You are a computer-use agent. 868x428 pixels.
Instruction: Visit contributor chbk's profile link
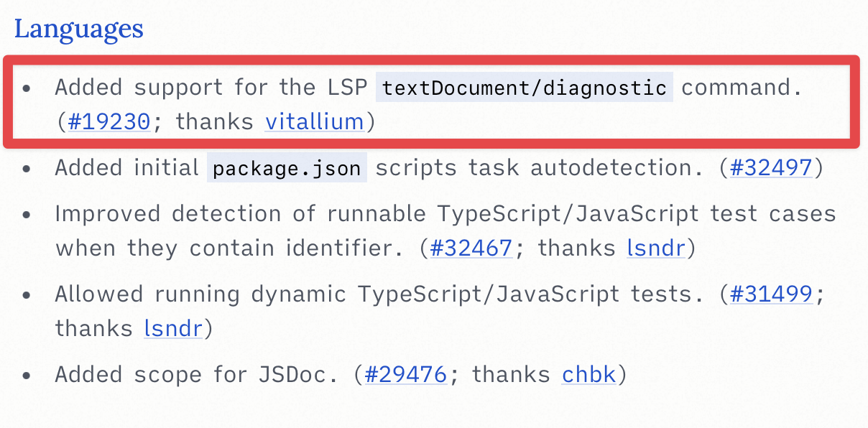[589, 374]
